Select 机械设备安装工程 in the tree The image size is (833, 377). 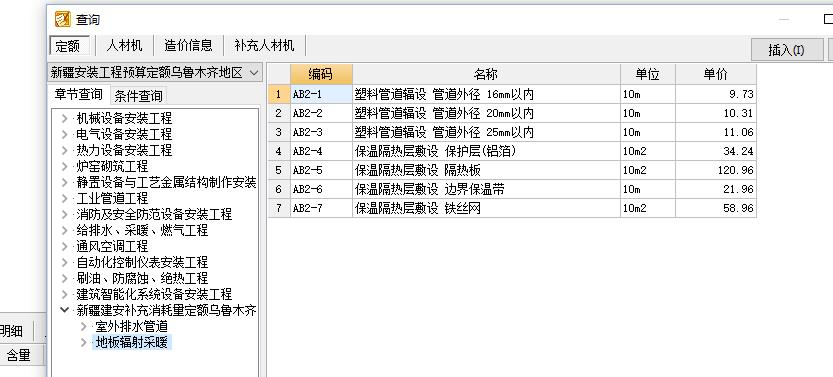(124, 118)
